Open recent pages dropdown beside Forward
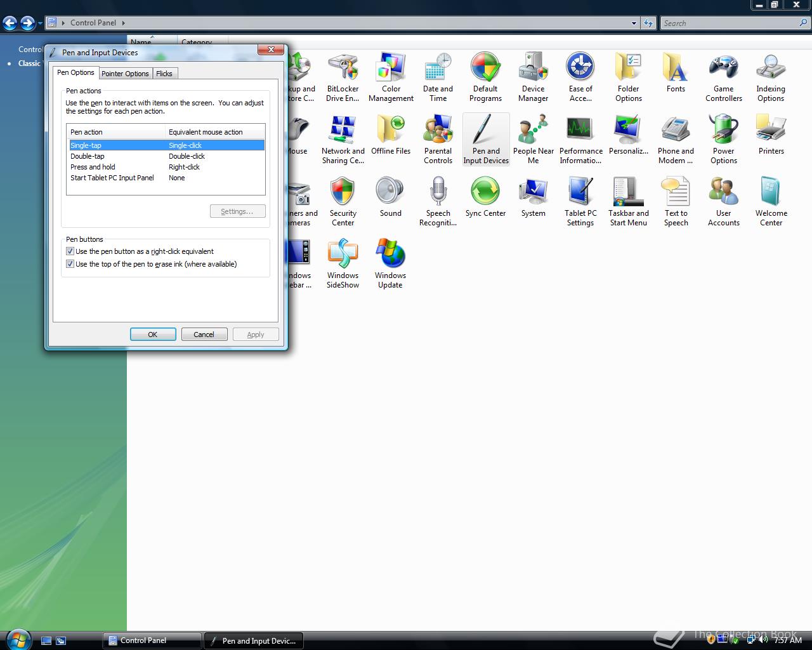This screenshot has height=650, width=812. [x=40, y=23]
